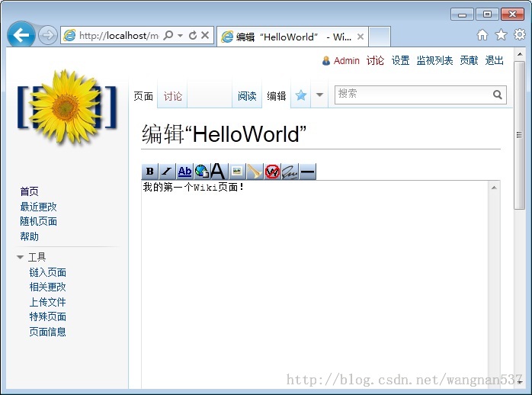Open a new blank browser tab
The image size is (532, 395).
click(380, 37)
